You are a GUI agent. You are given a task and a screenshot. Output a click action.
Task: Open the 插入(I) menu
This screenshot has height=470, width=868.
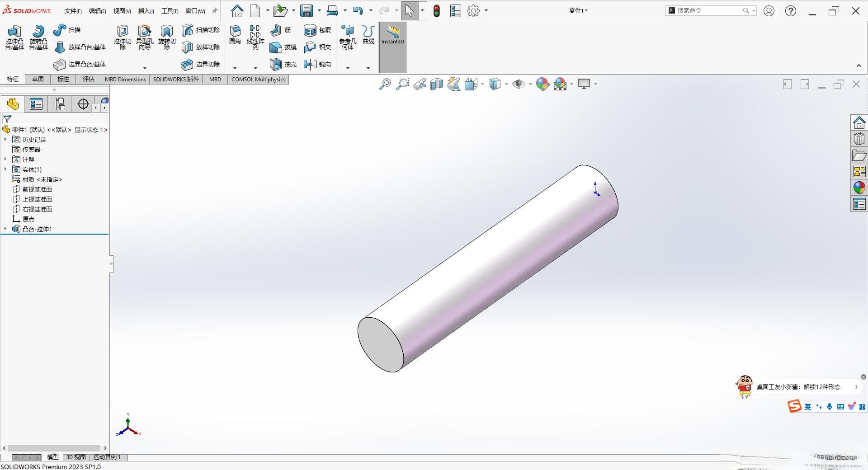coord(146,11)
